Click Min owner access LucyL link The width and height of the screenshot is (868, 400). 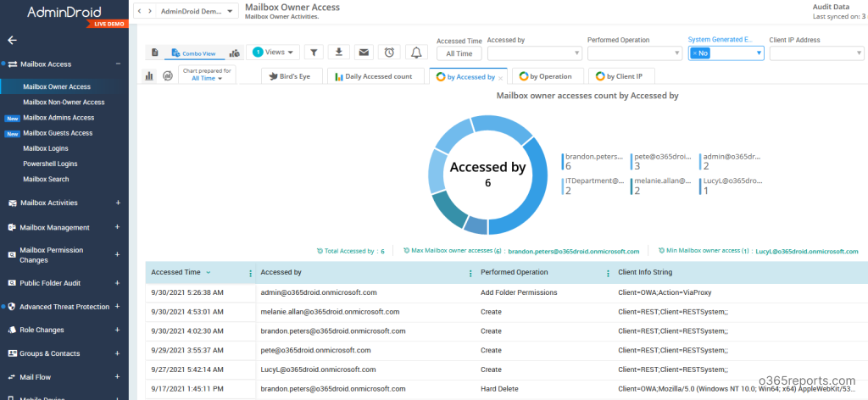pos(807,251)
